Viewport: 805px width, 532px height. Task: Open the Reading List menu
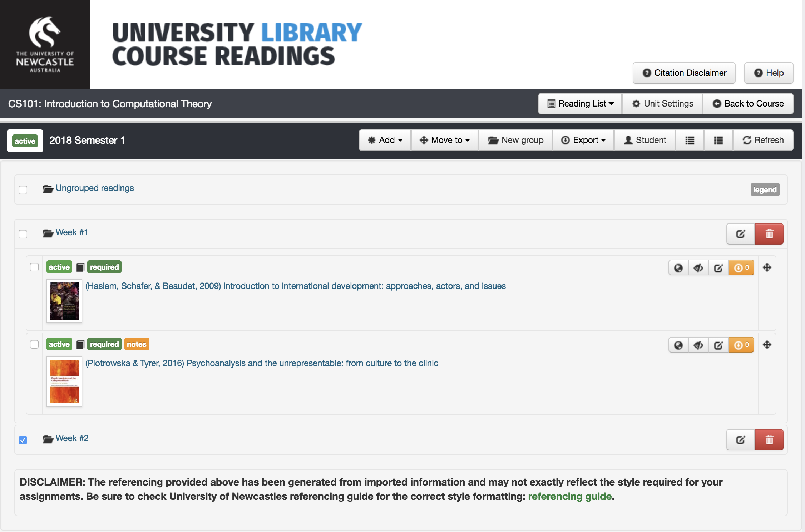pos(581,104)
